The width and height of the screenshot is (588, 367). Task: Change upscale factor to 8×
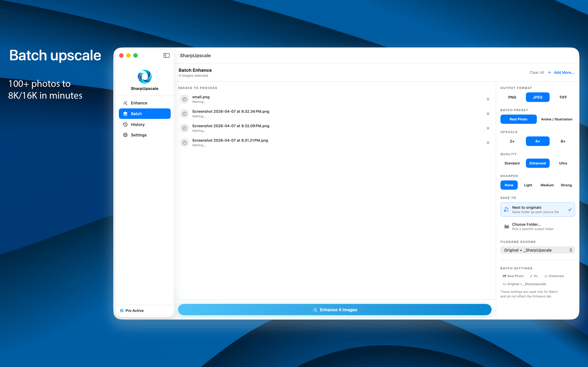(563, 141)
